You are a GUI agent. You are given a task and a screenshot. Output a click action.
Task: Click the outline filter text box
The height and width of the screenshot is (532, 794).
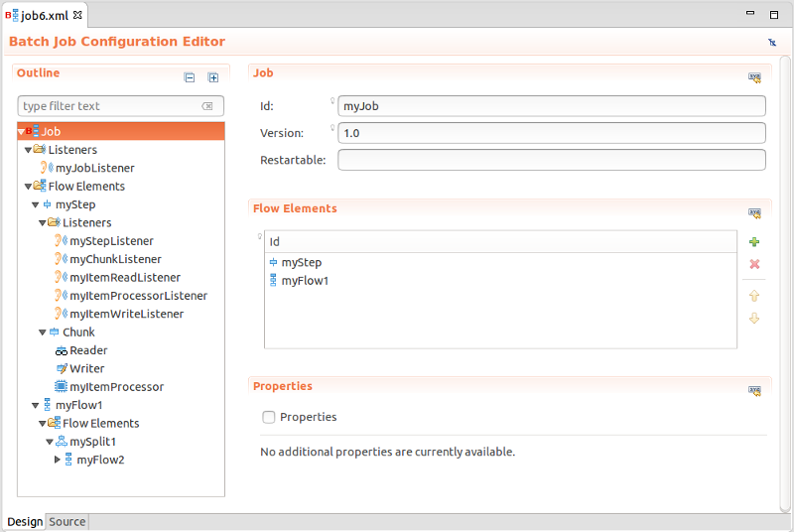pyautogui.click(x=107, y=106)
